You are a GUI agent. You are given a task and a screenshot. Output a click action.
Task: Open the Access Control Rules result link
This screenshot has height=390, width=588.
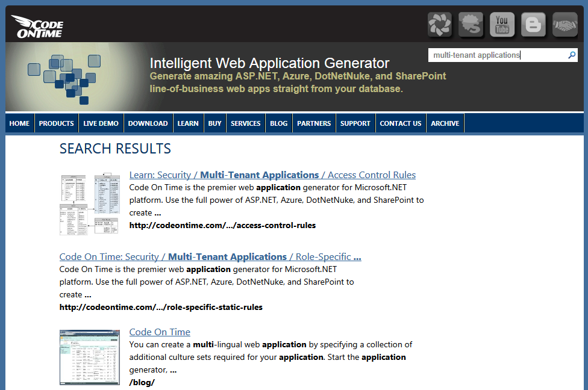point(273,175)
